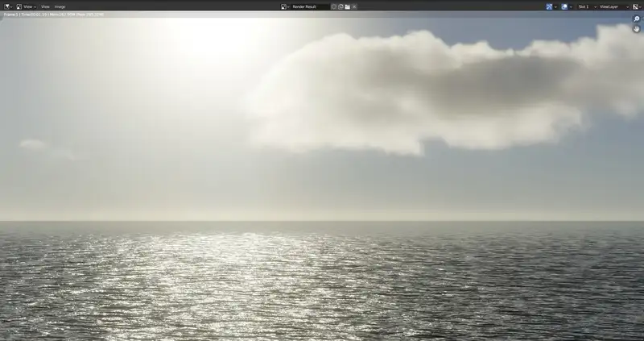The width and height of the screenshot is (644, 341).
Task: Open the display channels dropdown
Action: click(636, 6)
